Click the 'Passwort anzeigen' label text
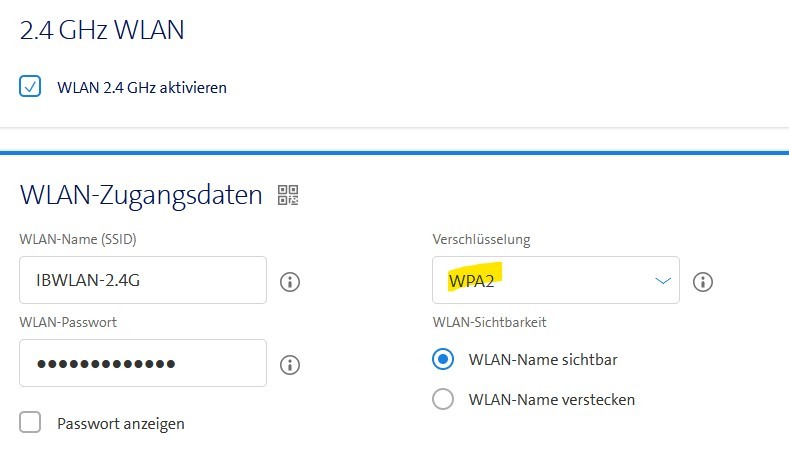Screen dimensions: 789x449 click(x=121, y=423)
